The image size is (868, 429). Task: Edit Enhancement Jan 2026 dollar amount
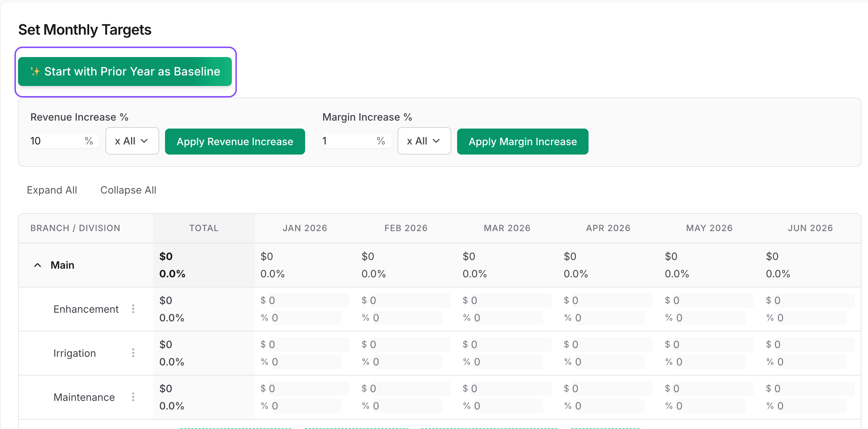click(309, 300)
